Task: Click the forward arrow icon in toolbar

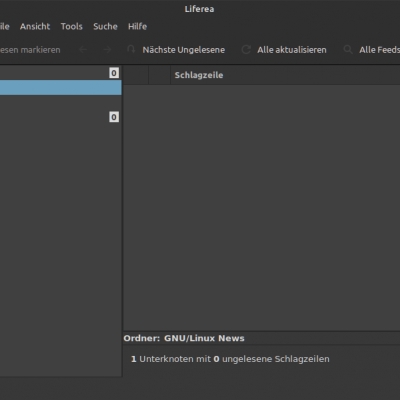Action: click(x=107, y=50)
